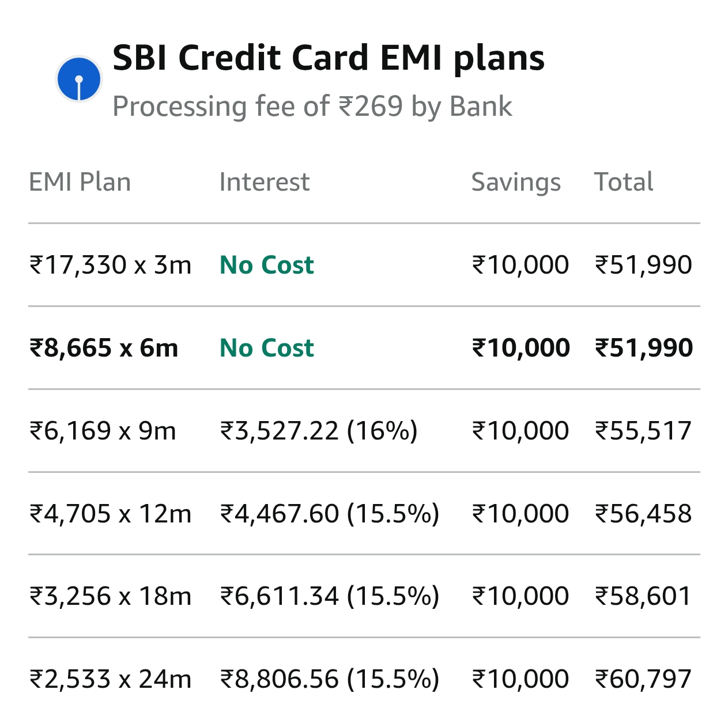Click the Interest column header
This screenshot has width=728, height=716.
coord(264,182)
